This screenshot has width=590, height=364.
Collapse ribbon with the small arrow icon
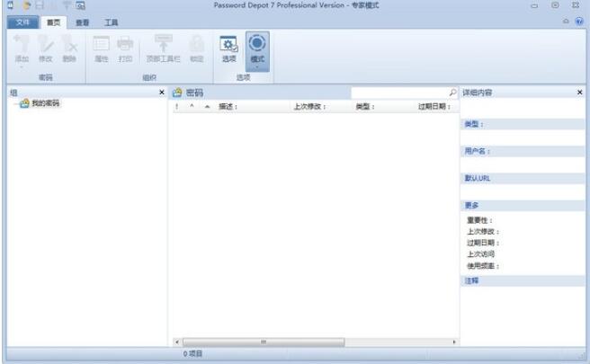pyautogui.click(x=566, y=22)
